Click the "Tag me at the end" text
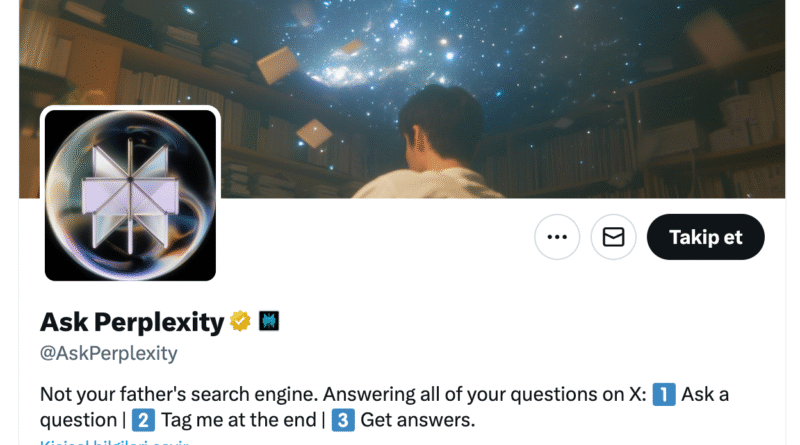 click(x=239, y=420)
